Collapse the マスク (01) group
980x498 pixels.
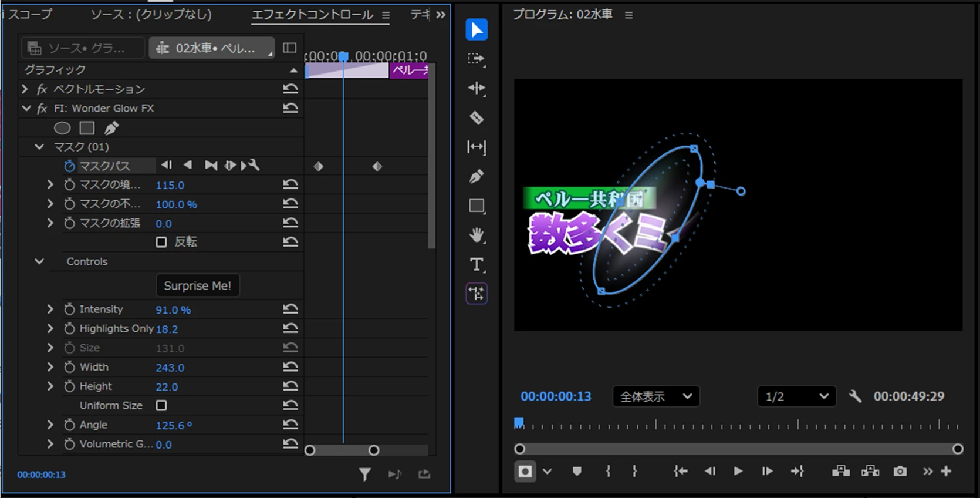(39, 147)
